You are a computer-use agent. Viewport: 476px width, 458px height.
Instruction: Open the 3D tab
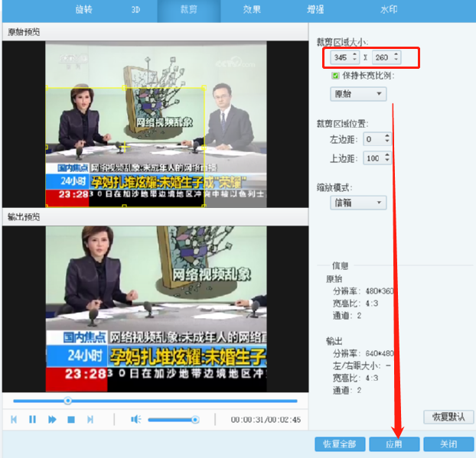coord(135,10)
